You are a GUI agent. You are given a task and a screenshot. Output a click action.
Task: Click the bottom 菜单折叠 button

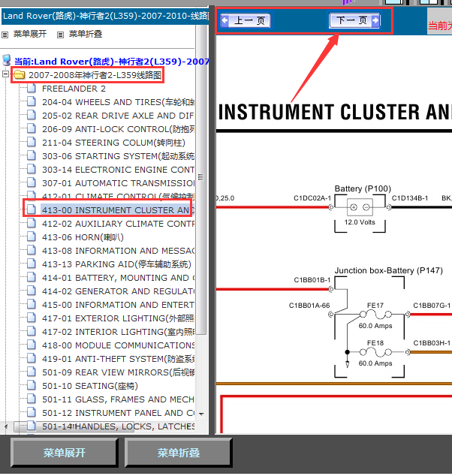coord(178,453)
